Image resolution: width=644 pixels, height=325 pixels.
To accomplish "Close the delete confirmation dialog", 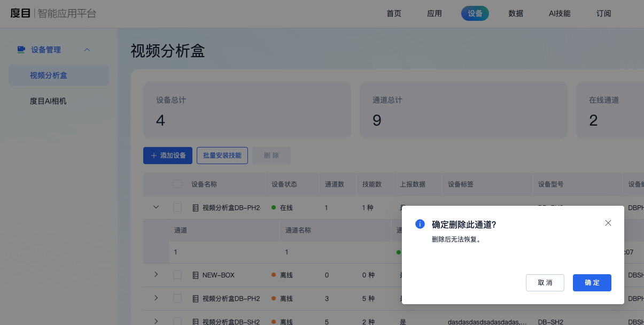I will point(608,223).
